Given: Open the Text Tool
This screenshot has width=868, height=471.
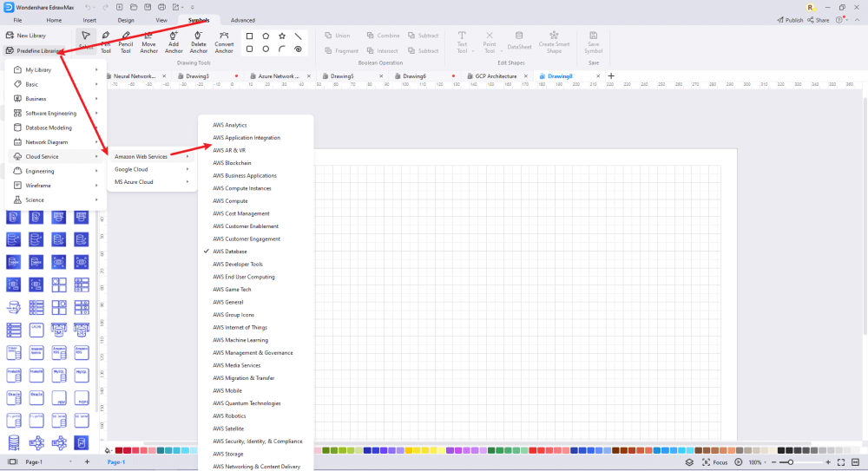Looking at the screenshot, I should [x=462, y=42].
